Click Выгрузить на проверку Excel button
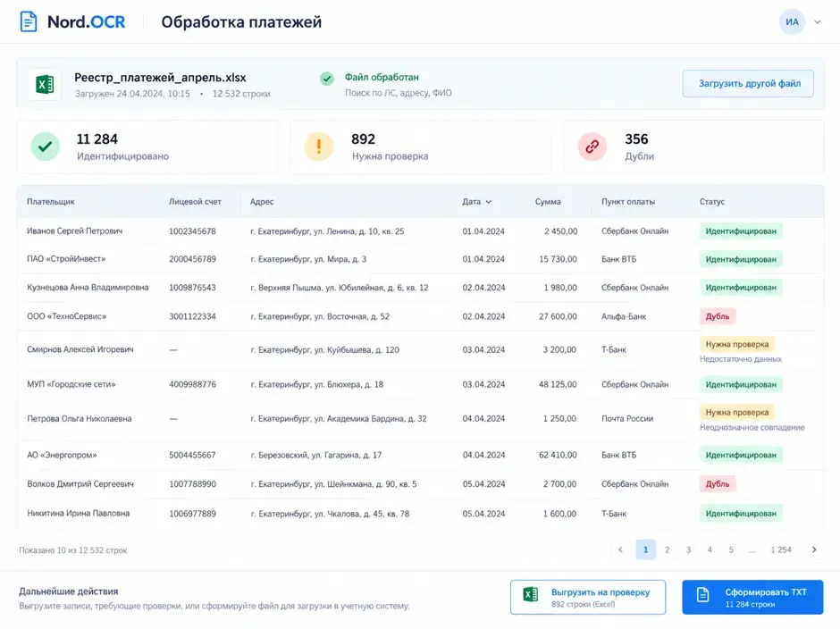This screenshot has height=629, width=840. 588,598
